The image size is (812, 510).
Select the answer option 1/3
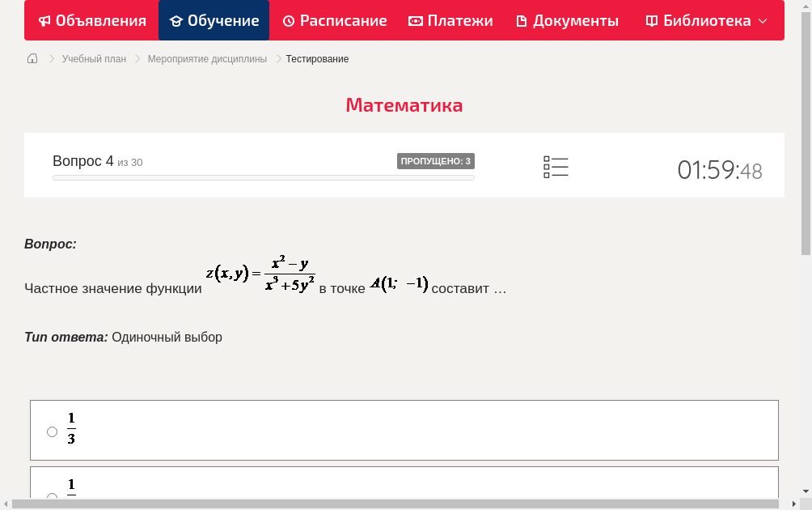[52, 431]
